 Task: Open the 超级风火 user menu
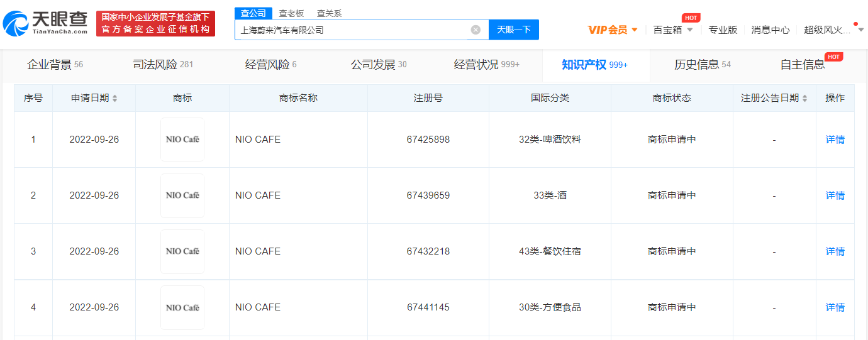[x=827, y=30]
